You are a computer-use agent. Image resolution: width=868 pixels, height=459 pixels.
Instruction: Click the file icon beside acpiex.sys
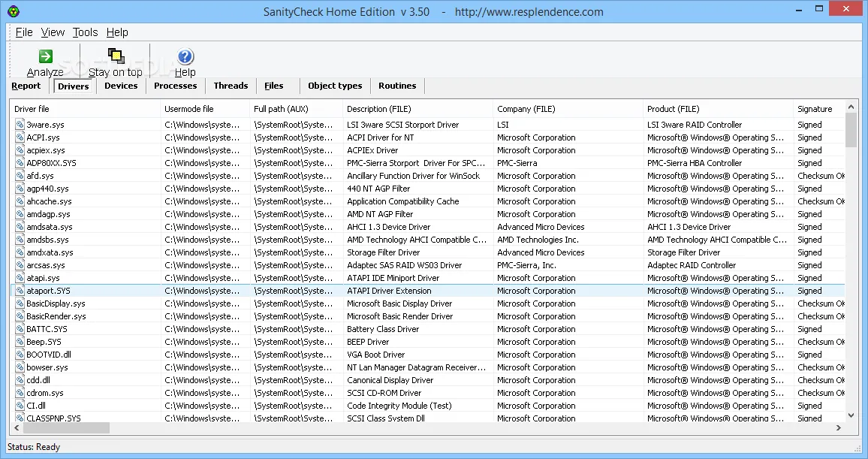(x=20, y=150)
